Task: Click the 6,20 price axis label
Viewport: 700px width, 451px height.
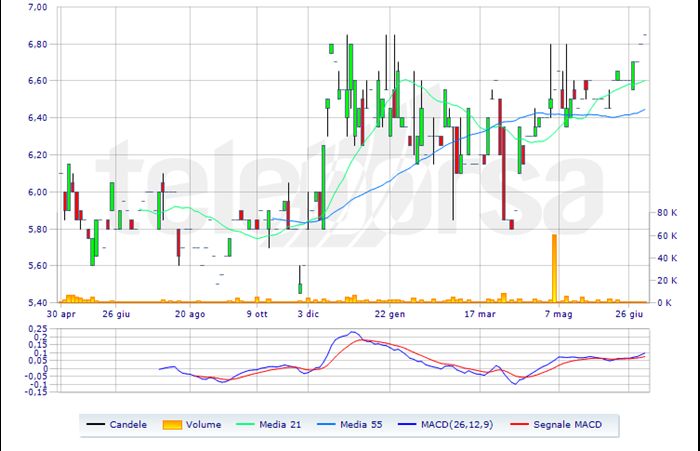Action: point(38,155)
